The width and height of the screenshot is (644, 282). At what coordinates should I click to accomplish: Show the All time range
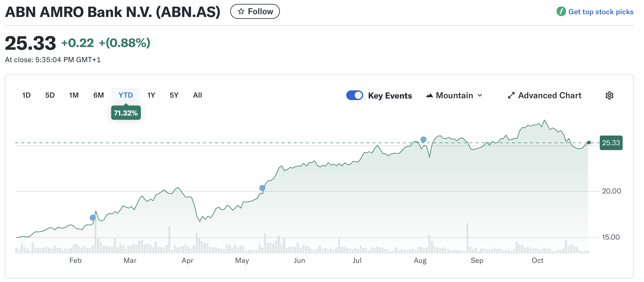[x=198, y=95]
